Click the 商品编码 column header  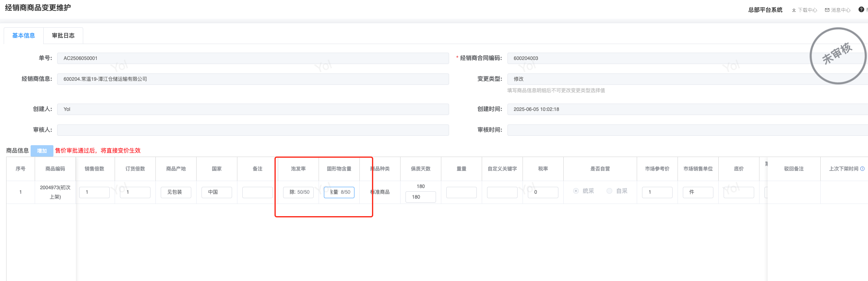click(x=55, y=169)
